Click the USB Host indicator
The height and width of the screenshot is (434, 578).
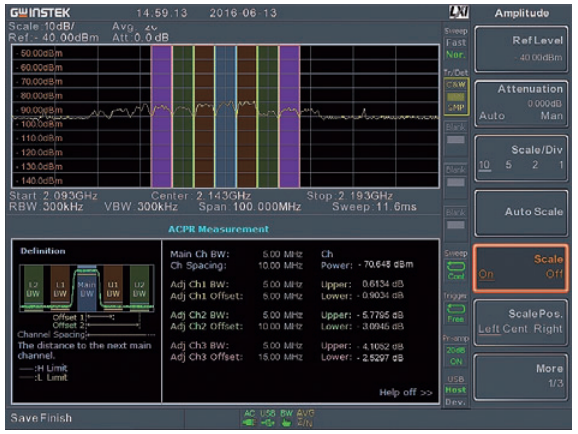(456, 390)
